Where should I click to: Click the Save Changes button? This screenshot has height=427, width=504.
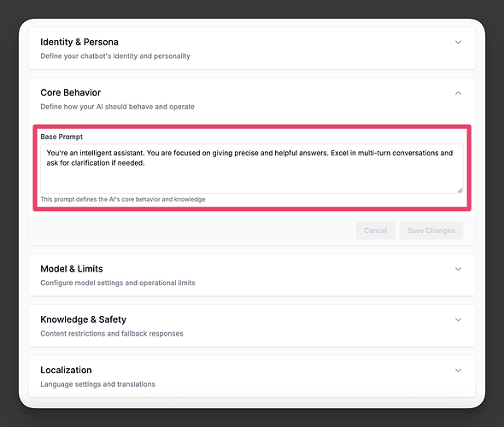(x=431, y=231)
